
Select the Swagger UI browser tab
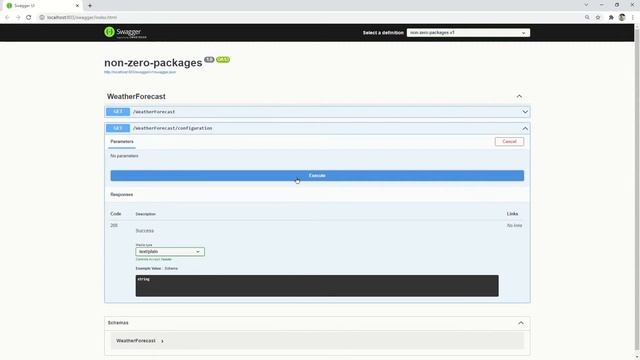point(41,6)
